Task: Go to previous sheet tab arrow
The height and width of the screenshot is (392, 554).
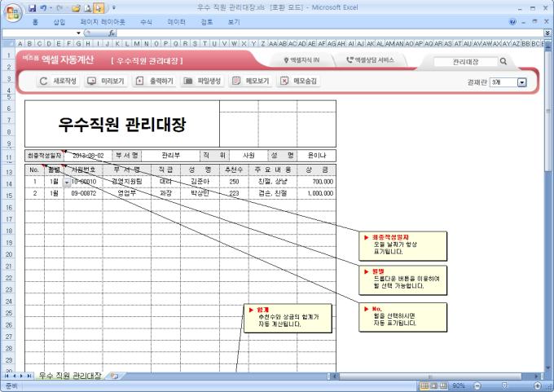Action: (x=14, y=376)
